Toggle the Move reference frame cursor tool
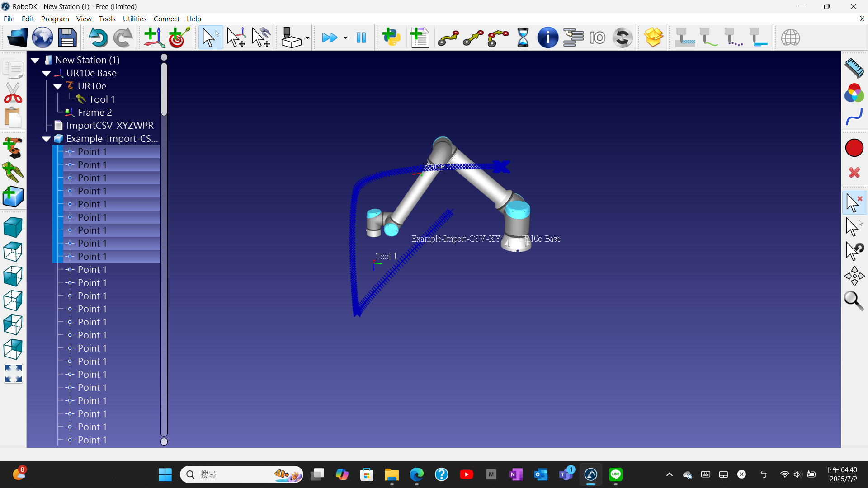 [x=236, y=38]
